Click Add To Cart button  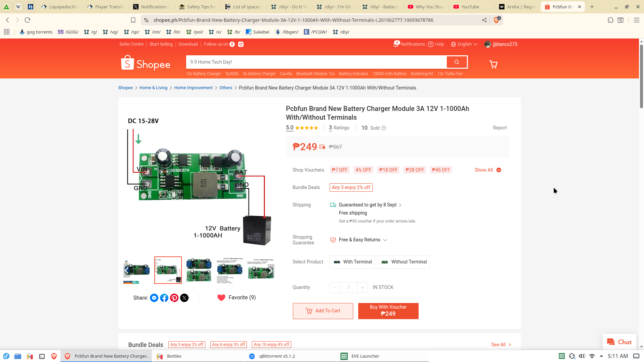[323, 311]
